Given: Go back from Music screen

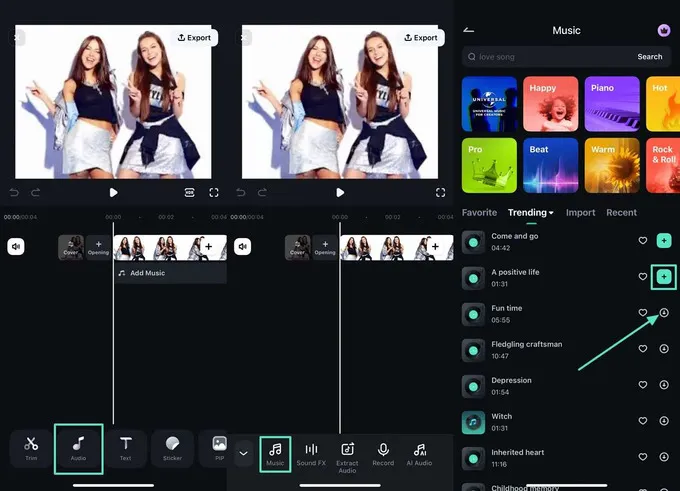Looking at the screenshot, I should click(x=469, y=30).
